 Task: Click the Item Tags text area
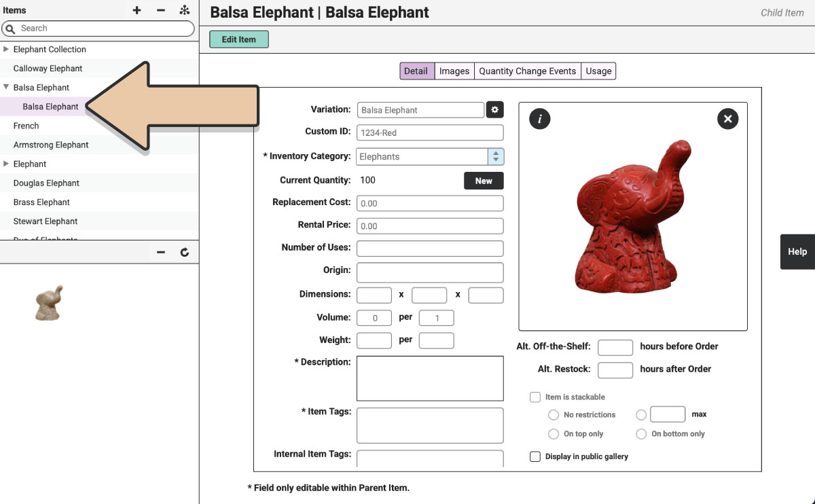tap(430, 425)
